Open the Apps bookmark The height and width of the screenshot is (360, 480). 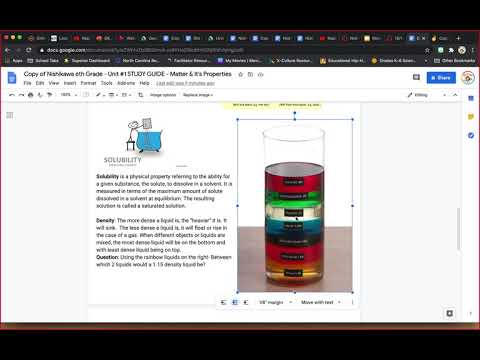tap(14, 61)
